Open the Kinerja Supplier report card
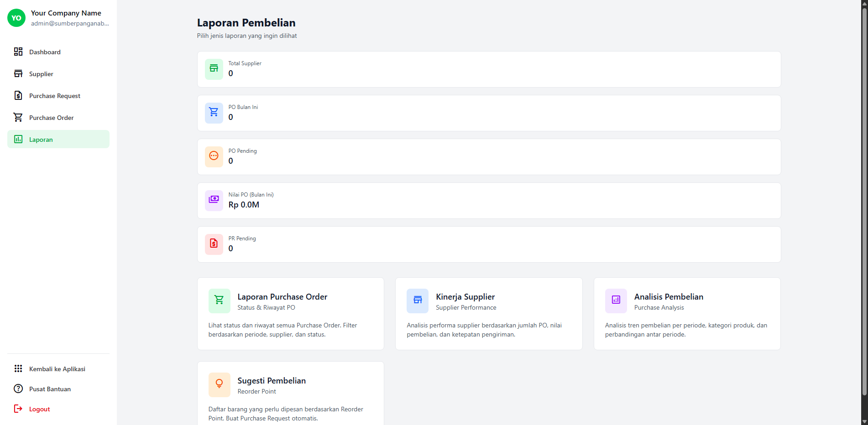This screenshot has width=868, height=425. click(488, 314)
